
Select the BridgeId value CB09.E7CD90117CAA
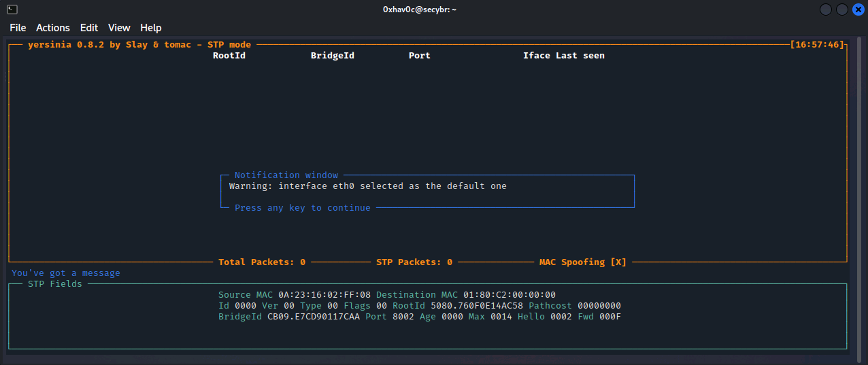pyautogui.click(x=314, y=317)
